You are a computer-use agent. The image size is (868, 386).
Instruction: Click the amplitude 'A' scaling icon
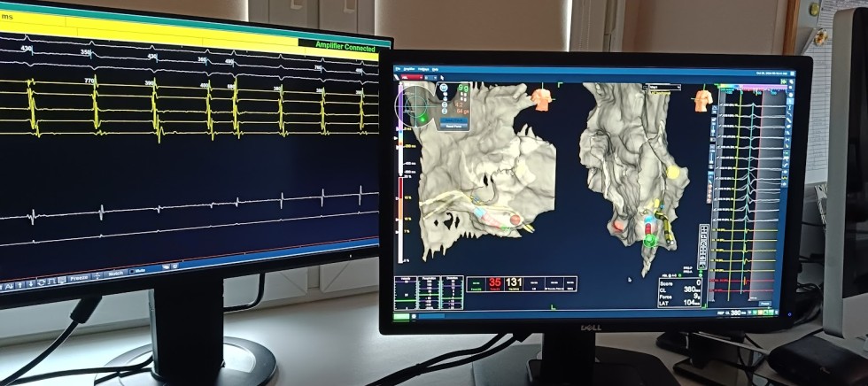point(9,287)
